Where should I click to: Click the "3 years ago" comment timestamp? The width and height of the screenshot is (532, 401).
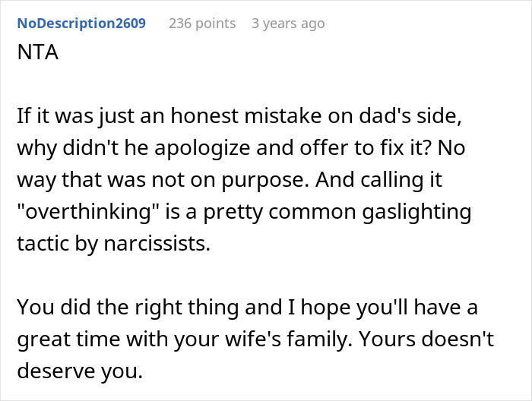[x=288, y=24]
